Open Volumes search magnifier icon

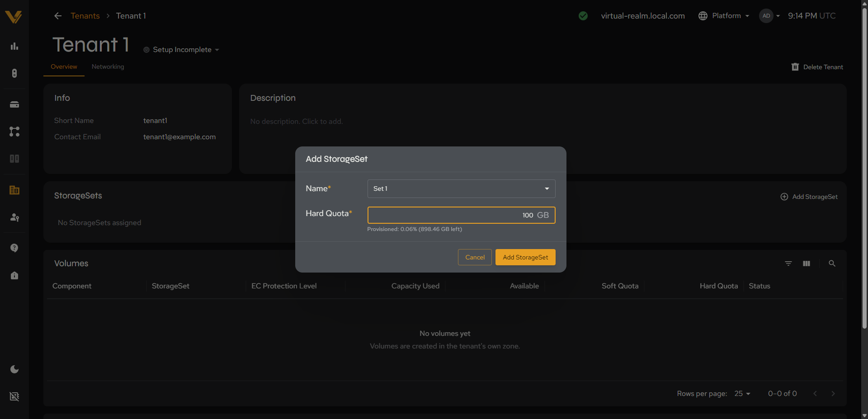pyautogui.click(x=832, y=264)
